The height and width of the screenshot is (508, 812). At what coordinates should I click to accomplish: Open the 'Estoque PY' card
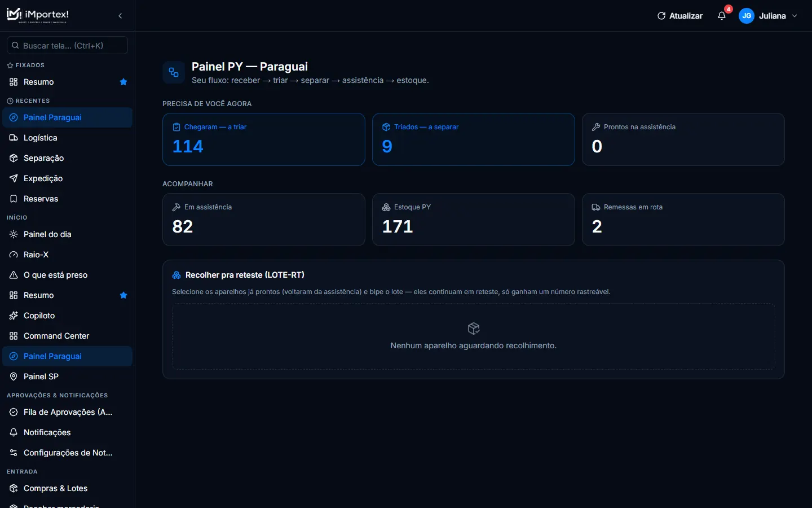(474, 220)
